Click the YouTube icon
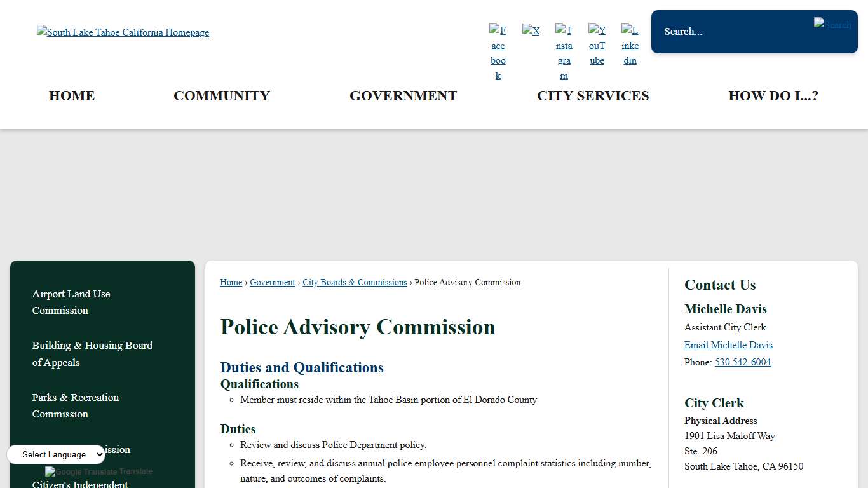Viewport: 868px width, 488px height. coord(597,44)
